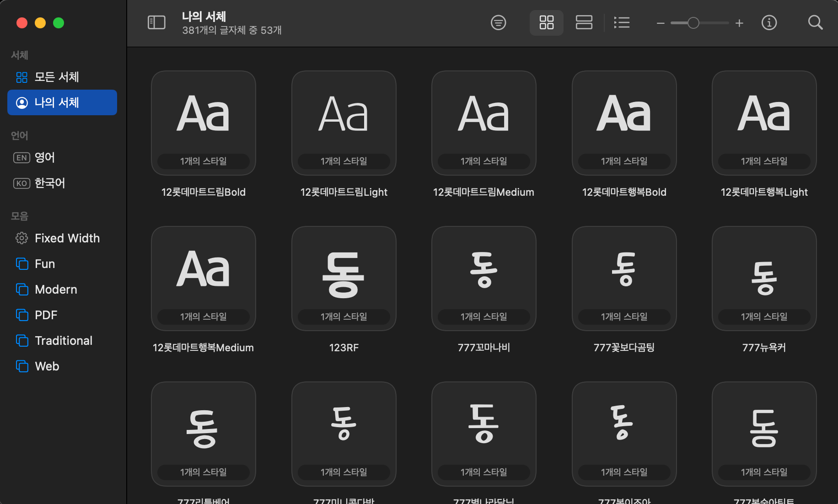Click the 12롯데마트드림Bold font name label
The width and height of the screenshot is (838, 504).
[x=204, y=192]
